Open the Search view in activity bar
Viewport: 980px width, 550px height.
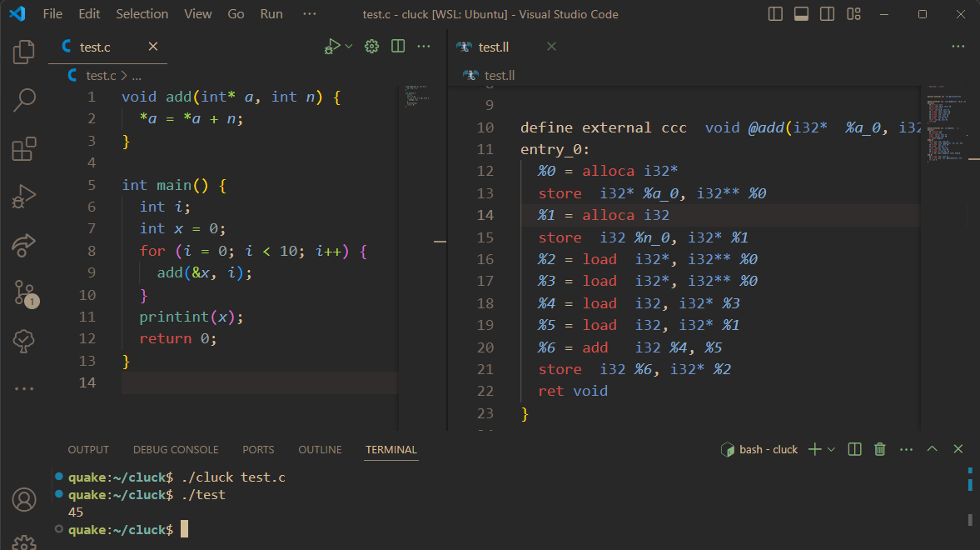(24, 100)
